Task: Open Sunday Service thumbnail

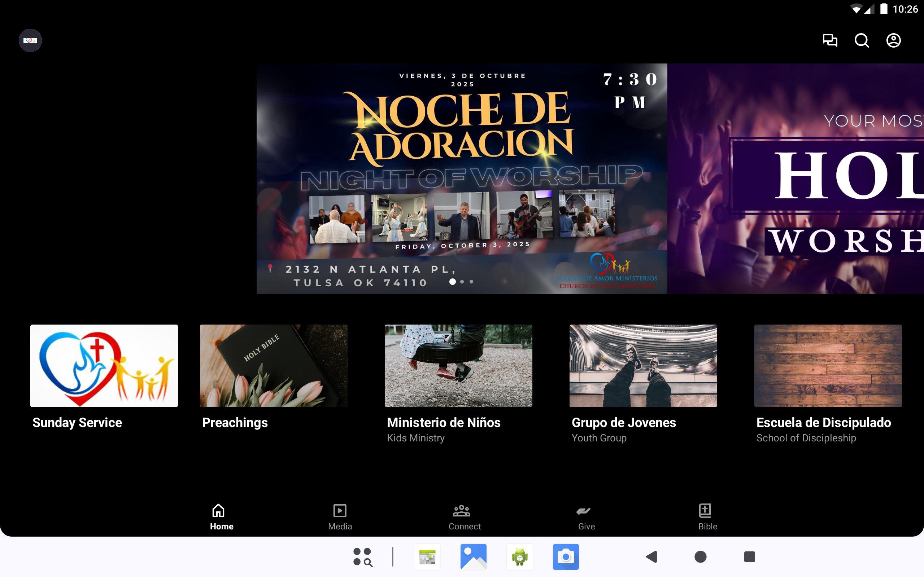Action: [x=104, y=366]
